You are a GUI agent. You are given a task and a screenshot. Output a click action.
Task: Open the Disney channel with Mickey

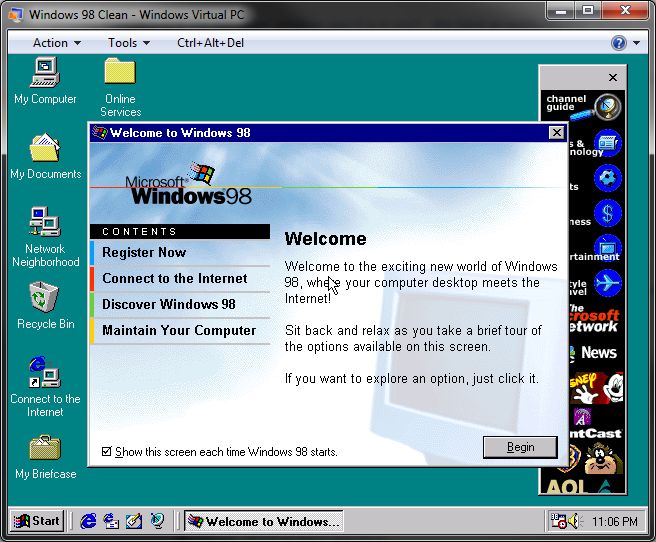click(x=597, y=388)
